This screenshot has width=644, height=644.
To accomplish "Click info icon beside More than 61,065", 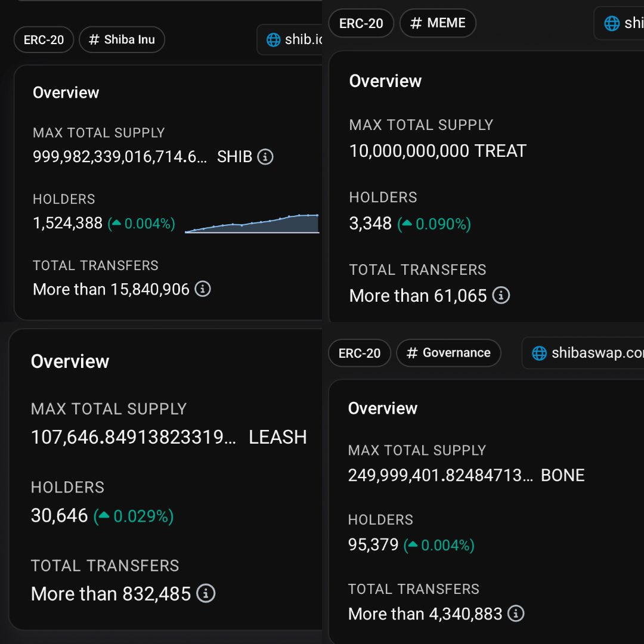I will 501,295.
